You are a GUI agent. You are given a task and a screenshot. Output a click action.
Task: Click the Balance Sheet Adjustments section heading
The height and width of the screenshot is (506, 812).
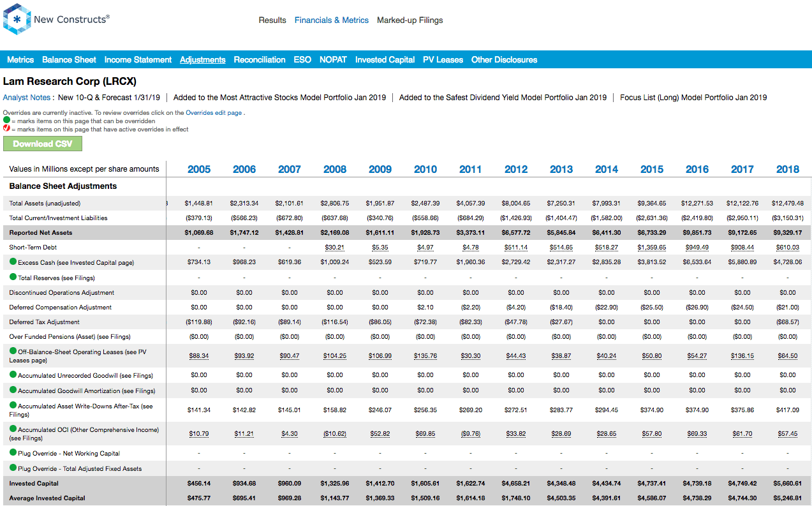click(63, 186)
